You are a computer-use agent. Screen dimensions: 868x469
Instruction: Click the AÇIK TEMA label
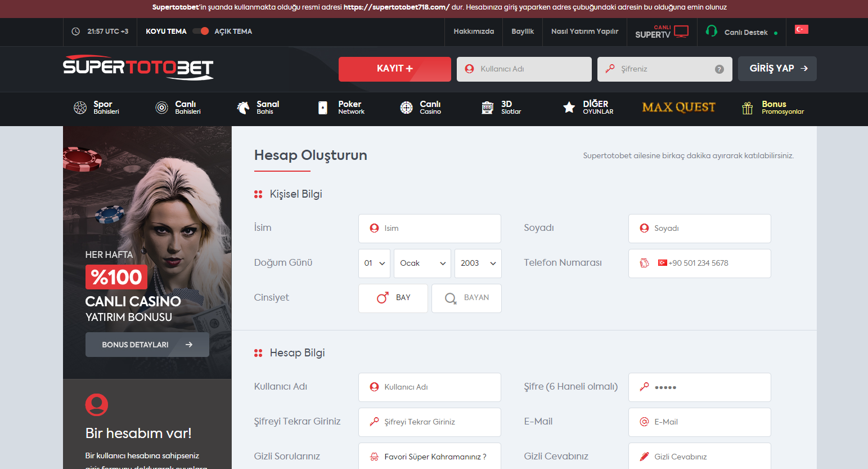233,32
